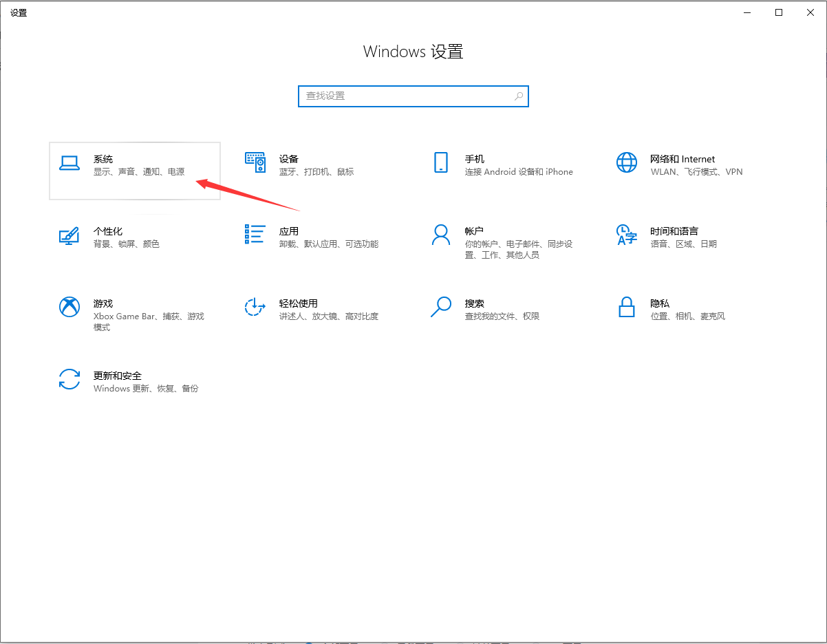This screenshot has height=644, width=827.
Task: Click the 更新和安全 title text
Action: 118,376
